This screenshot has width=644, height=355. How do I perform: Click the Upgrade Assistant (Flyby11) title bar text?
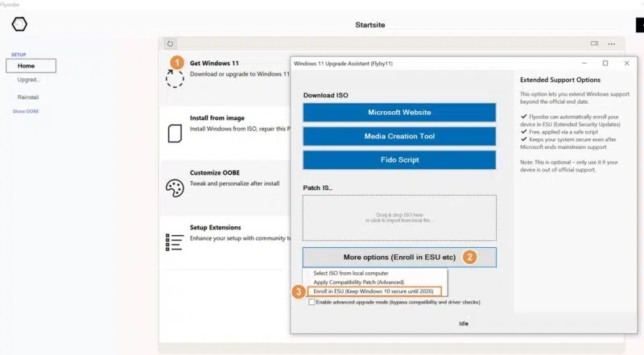[343, 64]
